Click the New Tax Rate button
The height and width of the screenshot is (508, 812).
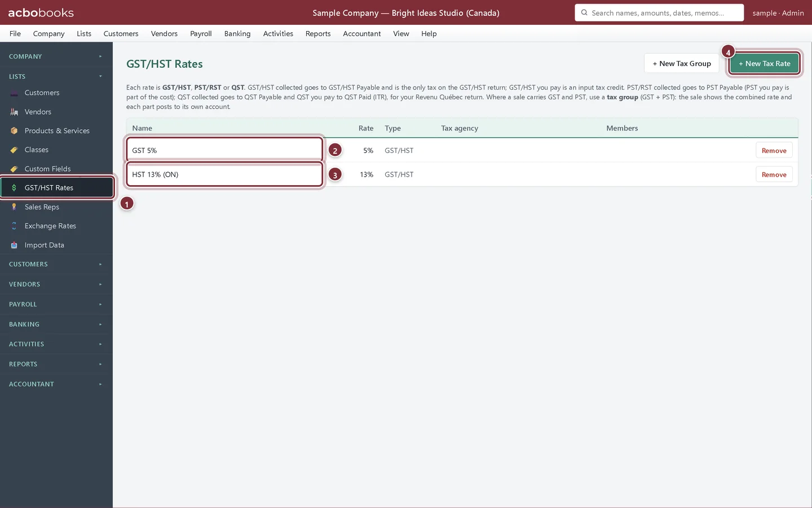point(764,63)
